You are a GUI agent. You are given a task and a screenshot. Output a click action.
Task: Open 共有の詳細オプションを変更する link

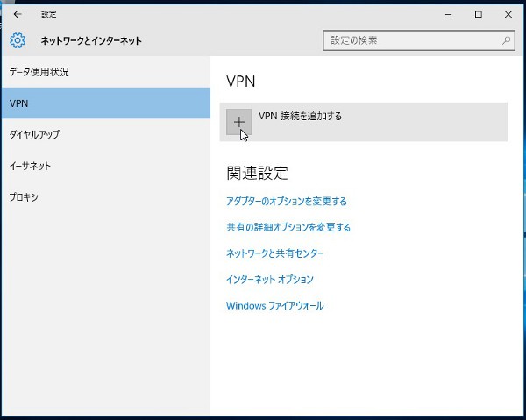click(x=288, y=227)
